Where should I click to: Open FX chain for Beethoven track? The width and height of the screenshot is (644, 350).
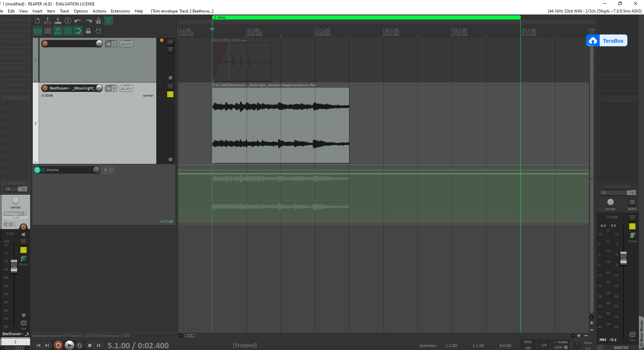[x=108, y=89]
